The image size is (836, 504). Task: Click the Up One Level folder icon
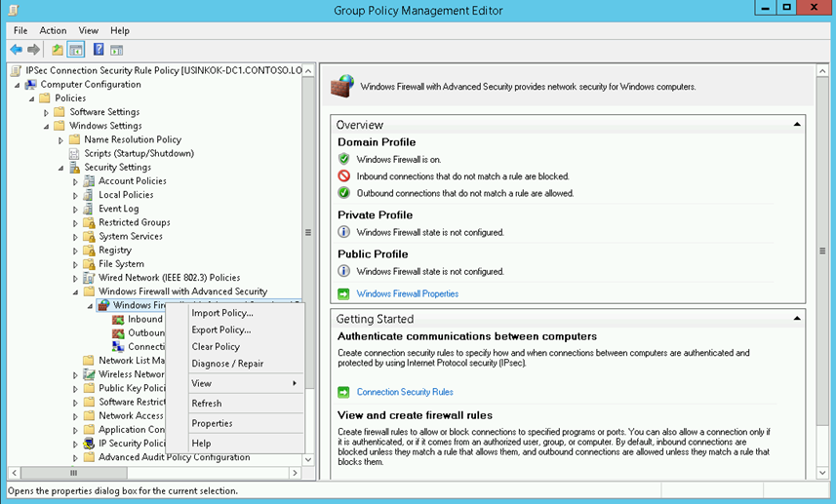pos(57,50)
